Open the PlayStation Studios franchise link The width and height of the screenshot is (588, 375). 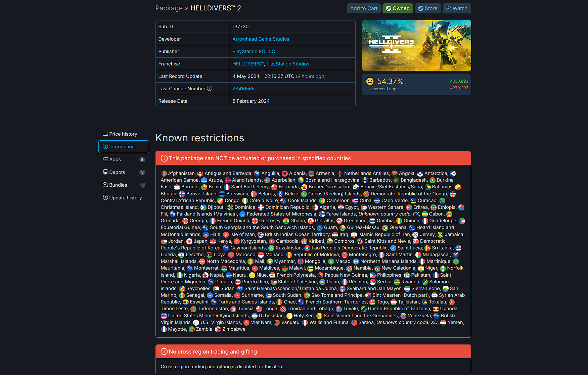(288, 64)
